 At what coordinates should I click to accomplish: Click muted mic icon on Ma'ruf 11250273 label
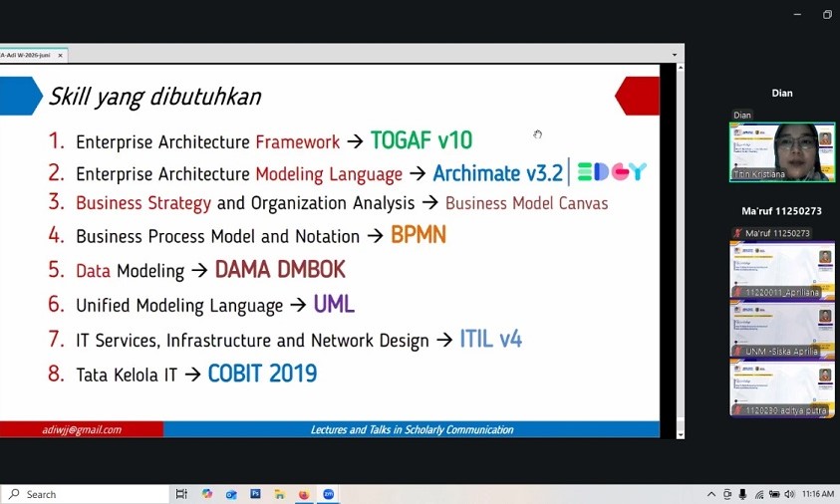[x=737, y=233]
